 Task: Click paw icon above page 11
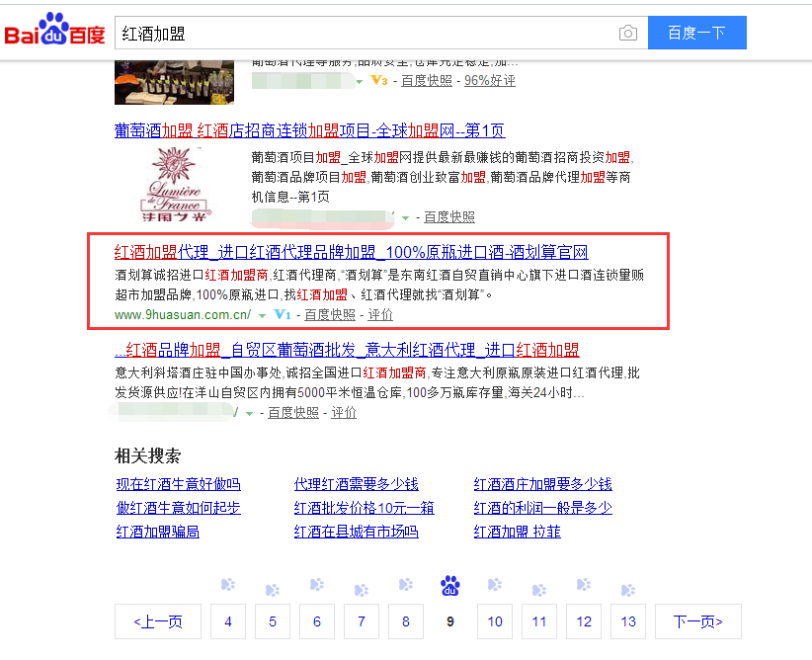coord(539,590)
